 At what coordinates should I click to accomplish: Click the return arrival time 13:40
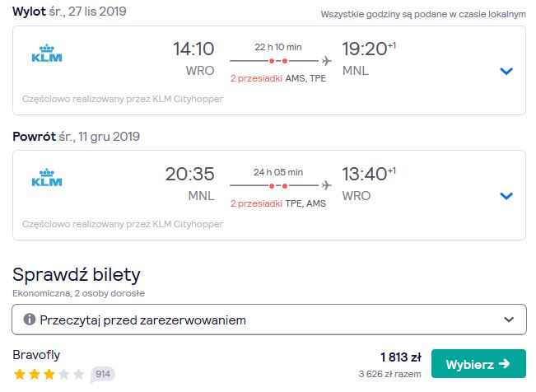pyautogui.click(x=365, y=174)
